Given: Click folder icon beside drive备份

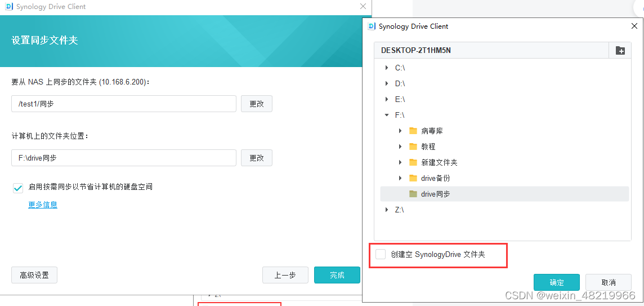Looking at the screenshot, I should click(413, 178).
